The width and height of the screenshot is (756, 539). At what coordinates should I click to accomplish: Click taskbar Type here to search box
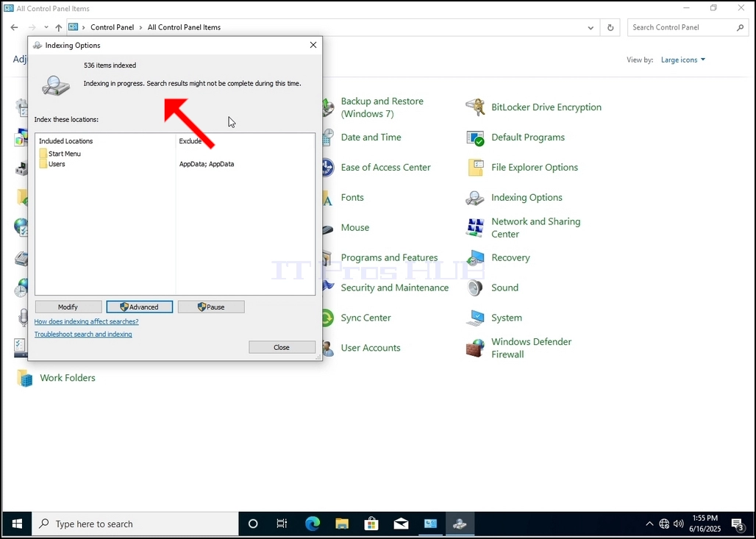135,524
